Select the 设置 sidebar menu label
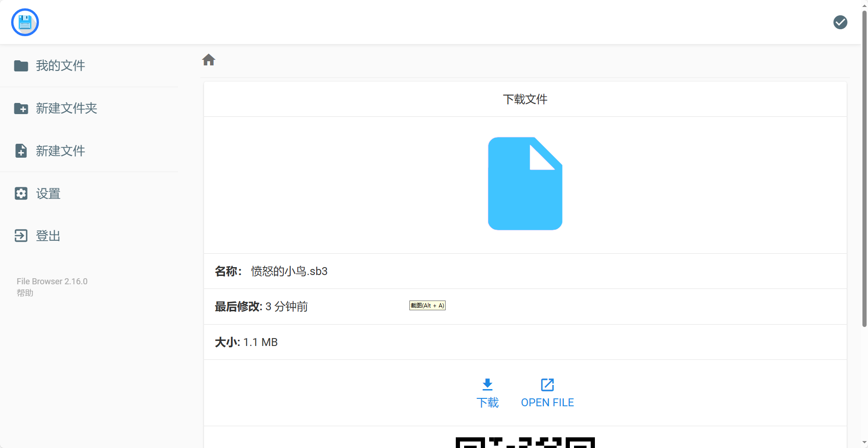868x448 pixels. (48, 193)
